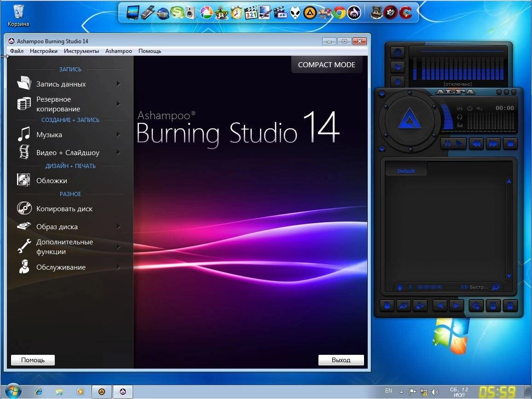Click the Обслуживание person icon
532x399 pixels.
[x=24, y=267]
